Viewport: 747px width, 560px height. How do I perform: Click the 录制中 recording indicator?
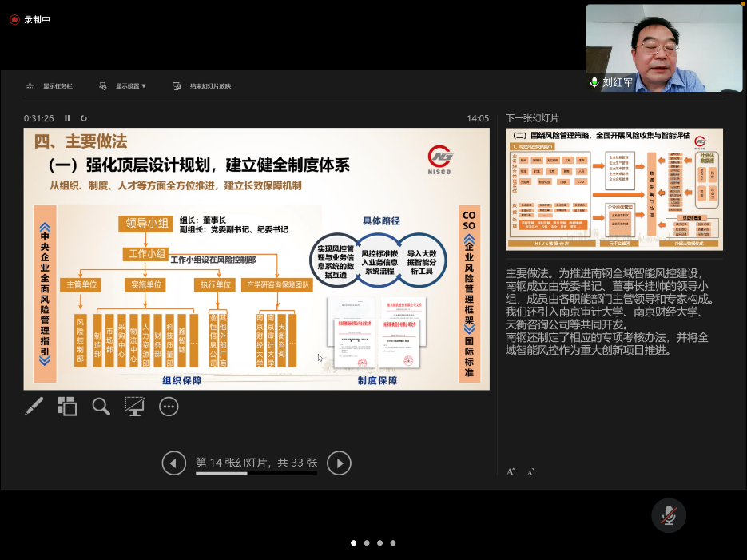[30, 19]
